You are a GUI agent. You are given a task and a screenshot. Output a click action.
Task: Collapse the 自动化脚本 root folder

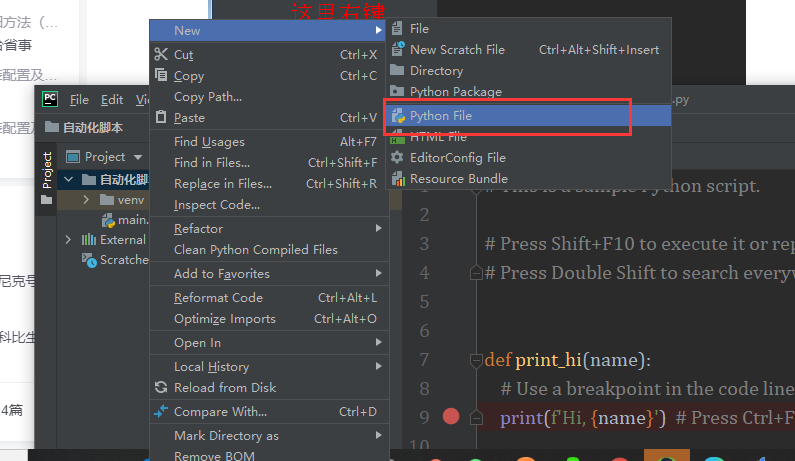coord(68,179)
